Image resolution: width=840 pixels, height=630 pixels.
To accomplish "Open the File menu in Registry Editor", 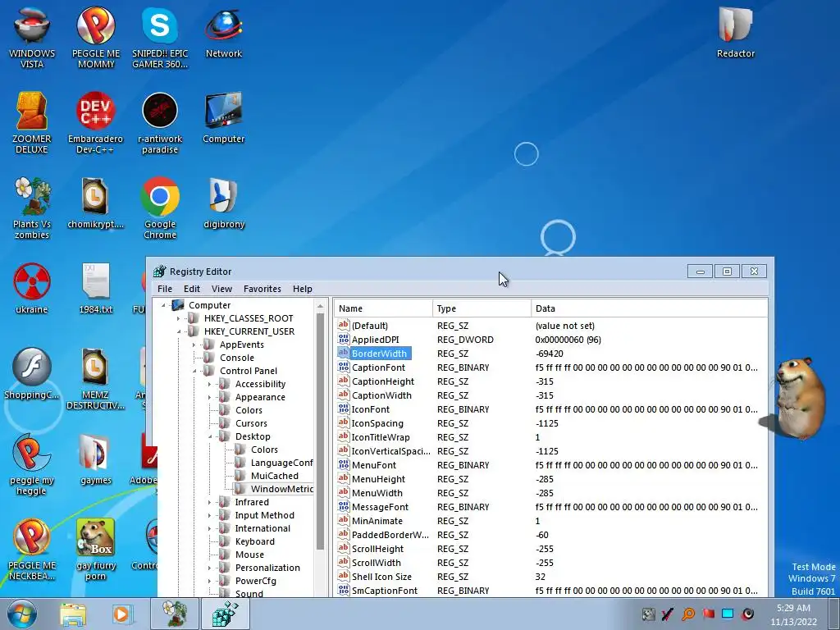I will pos(164,289).
